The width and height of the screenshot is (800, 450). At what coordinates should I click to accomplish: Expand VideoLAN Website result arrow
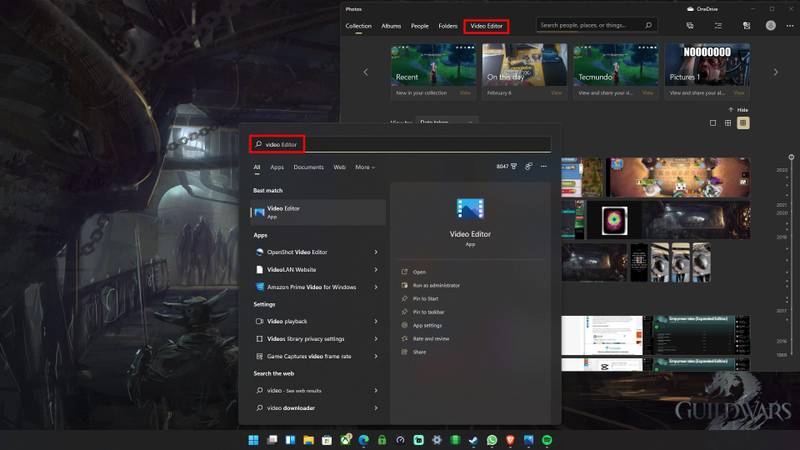(x=376, y=269)
